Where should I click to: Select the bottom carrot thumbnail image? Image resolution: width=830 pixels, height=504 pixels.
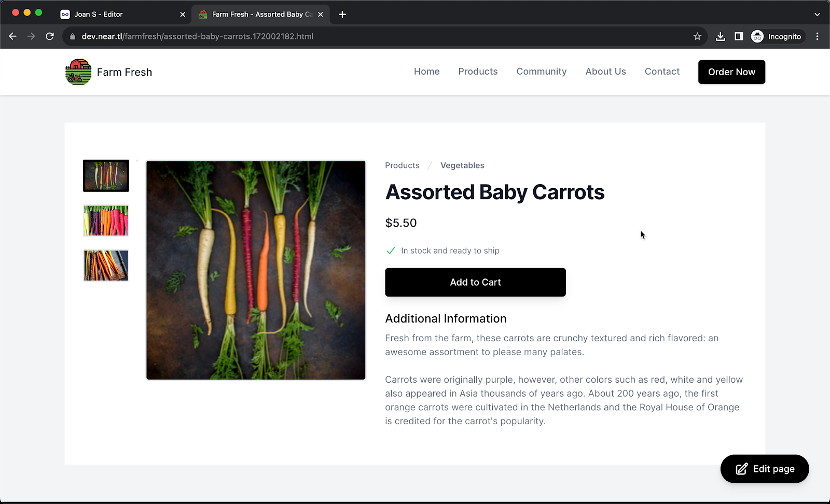(x=105, y=265)
